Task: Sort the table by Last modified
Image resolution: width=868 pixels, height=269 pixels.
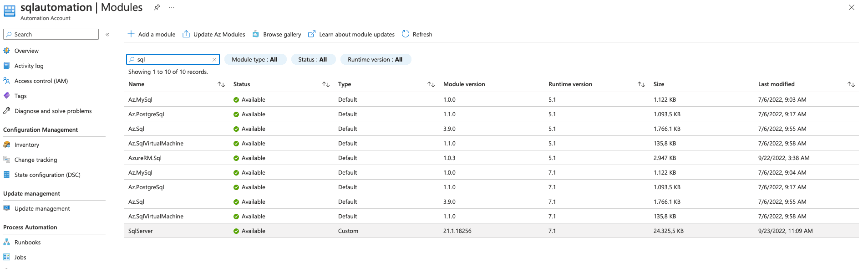Action: coord(851,84)
